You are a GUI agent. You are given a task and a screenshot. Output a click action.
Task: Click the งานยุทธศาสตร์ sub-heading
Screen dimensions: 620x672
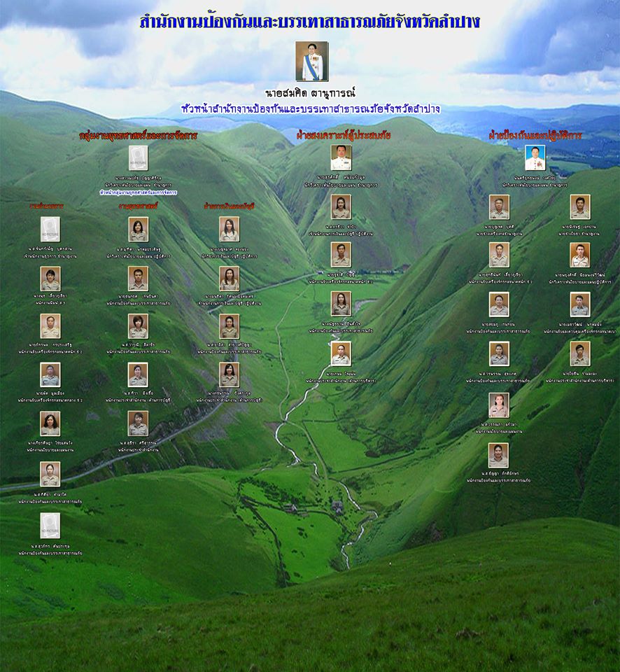pyautogui.click(x=138, y=206)
